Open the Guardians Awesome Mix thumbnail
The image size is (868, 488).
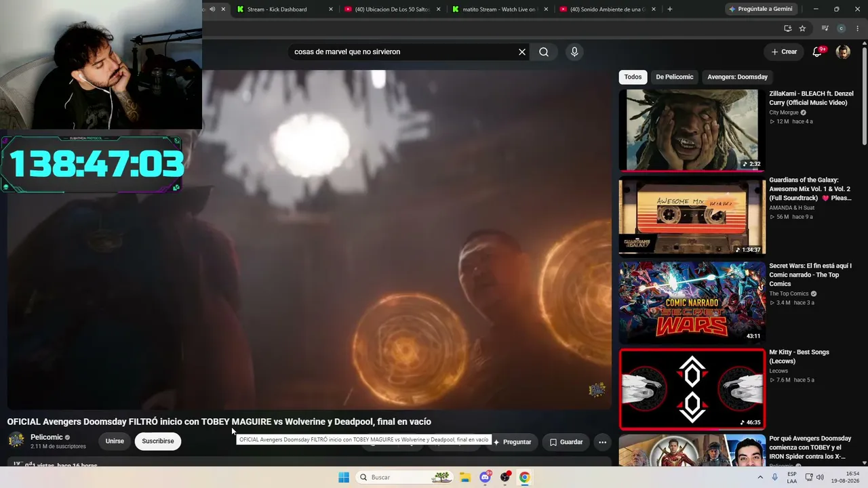point(692,216)
